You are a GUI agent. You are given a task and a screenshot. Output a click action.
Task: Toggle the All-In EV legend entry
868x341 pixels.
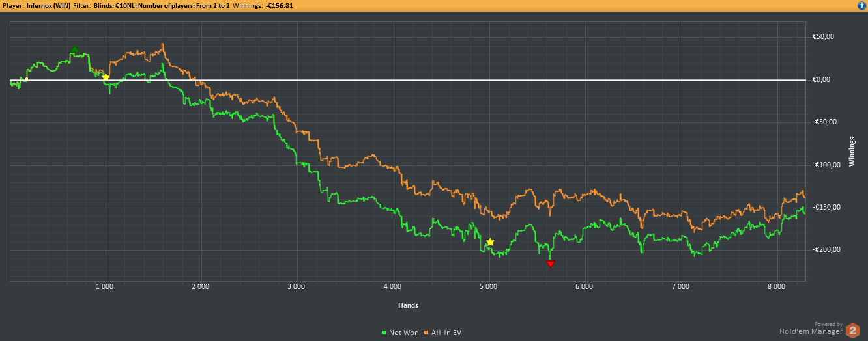pyautogui.click(x=442, y=333)
